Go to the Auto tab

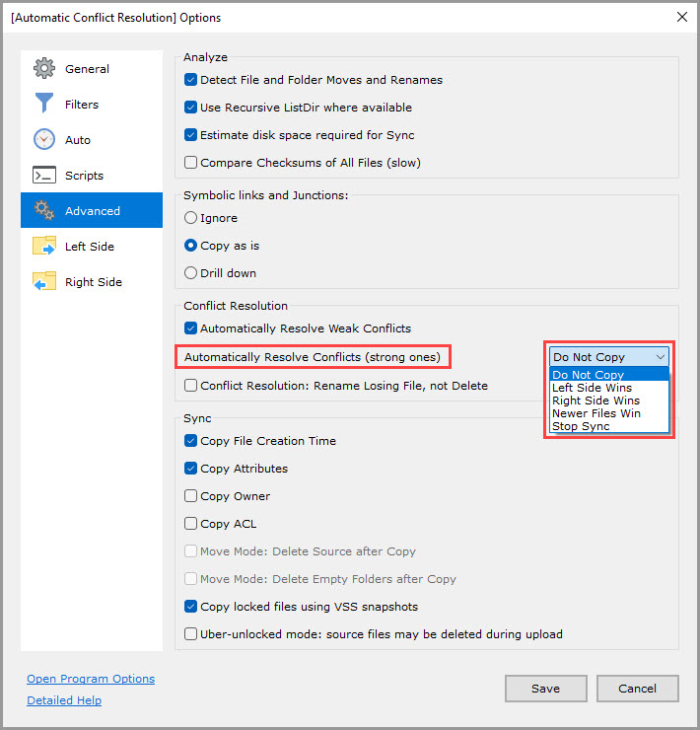92,139
